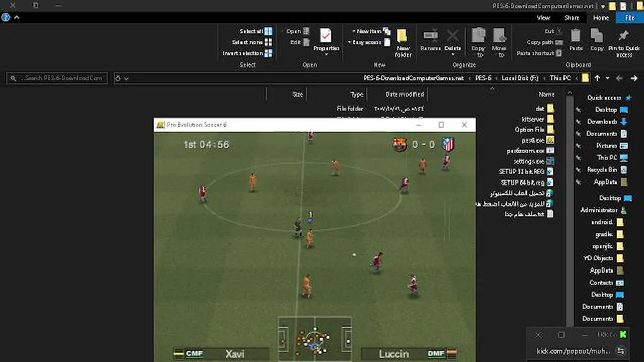644x362 pixels.
Task: Click the green Kick logo in the popup
Action: pos(623,334)
